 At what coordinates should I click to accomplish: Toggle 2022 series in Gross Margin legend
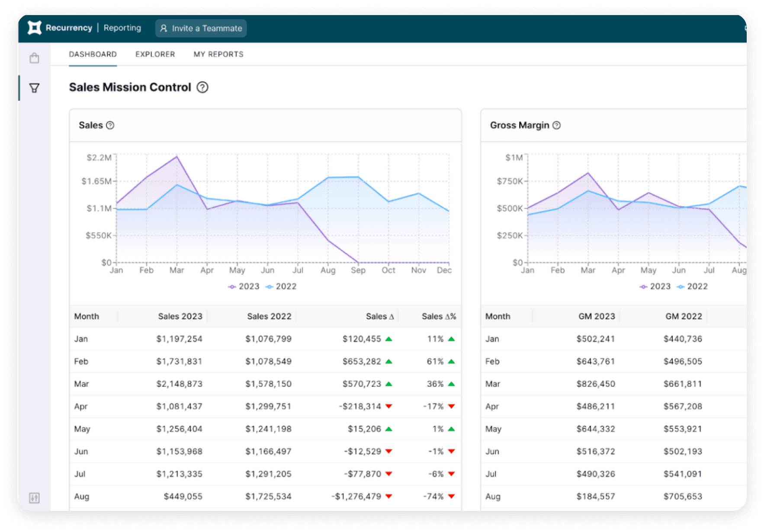692,286
